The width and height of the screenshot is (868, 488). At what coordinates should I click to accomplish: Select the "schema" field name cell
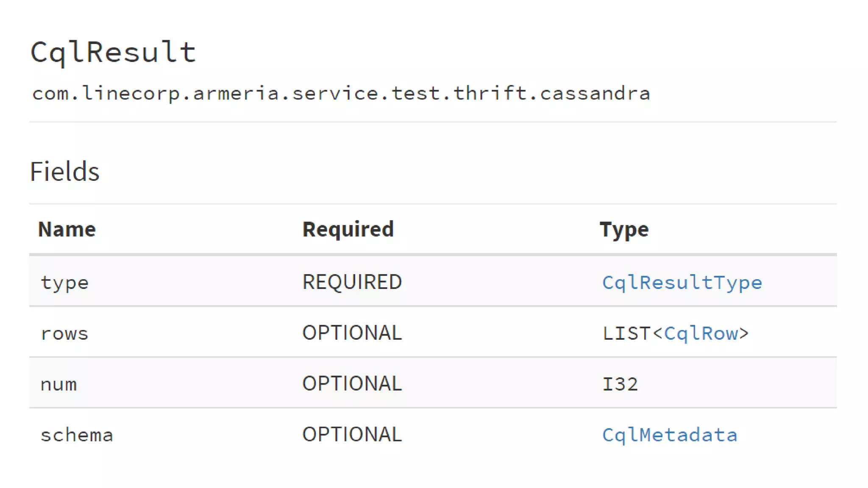click(x=77, y=435)
